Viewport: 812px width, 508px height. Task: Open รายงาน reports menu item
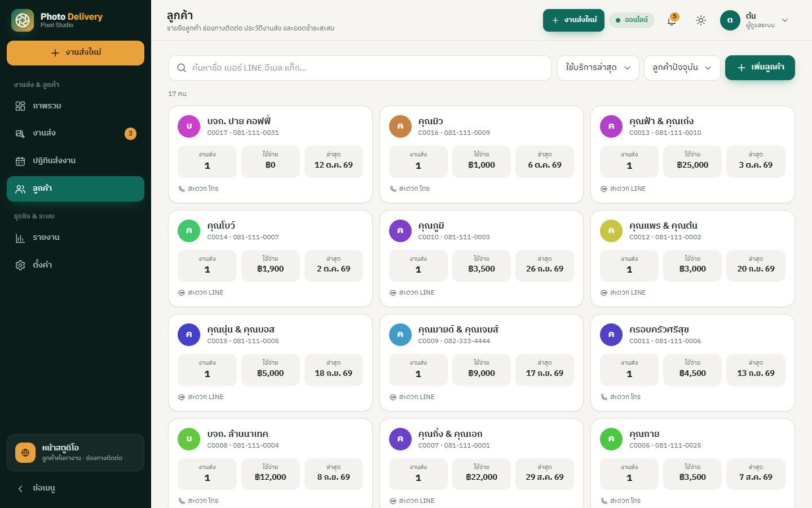76,238
